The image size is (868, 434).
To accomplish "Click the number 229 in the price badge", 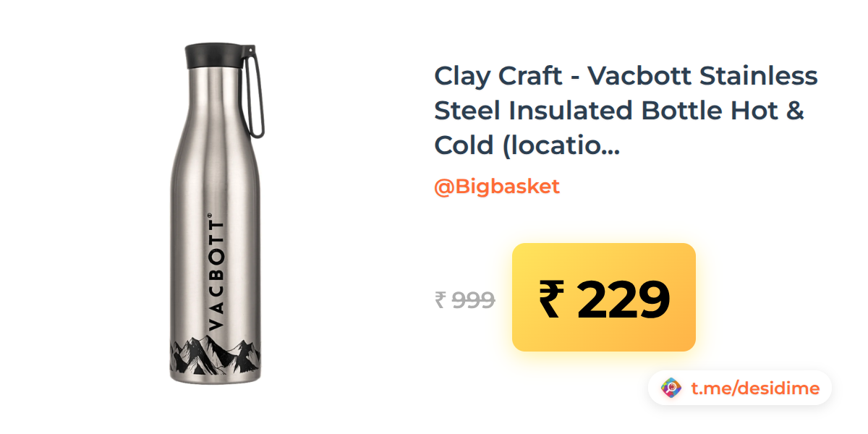I will tap(624, 299).
